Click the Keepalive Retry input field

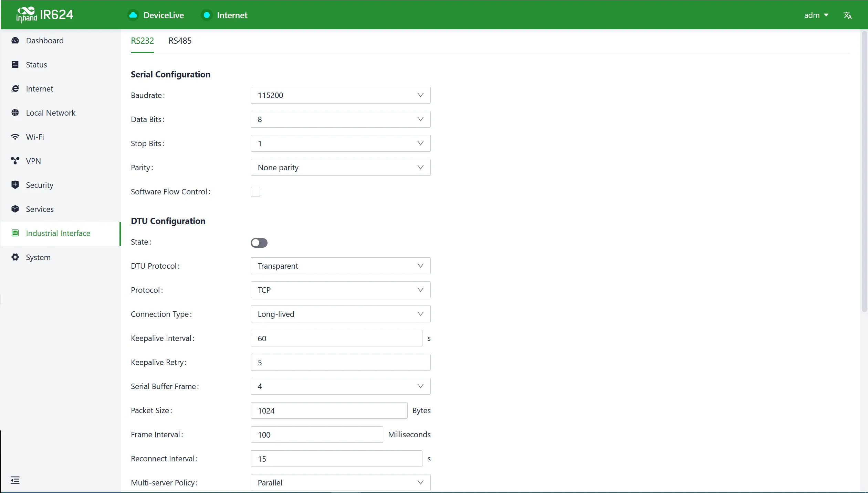tap(341, 362)
